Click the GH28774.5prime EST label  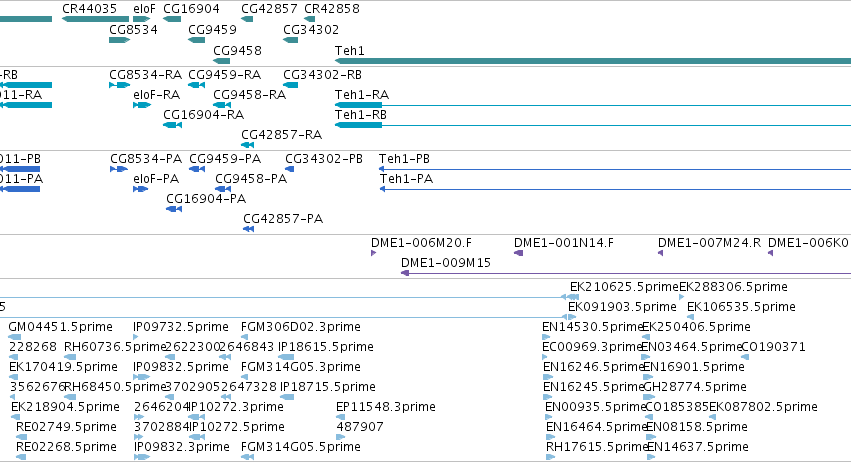(x=695, y=387)
